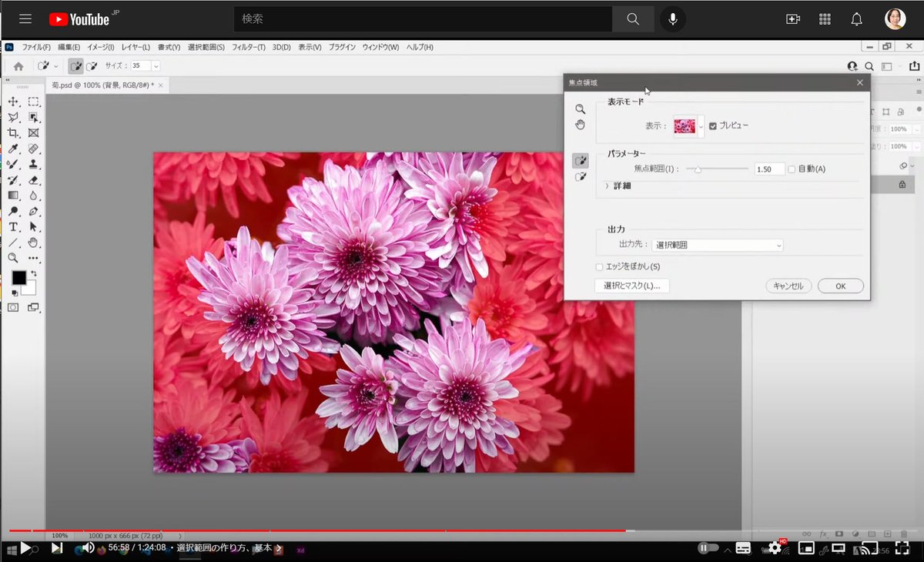Select the Move tool in the Photoshop toolbar

tap(13, 102)
